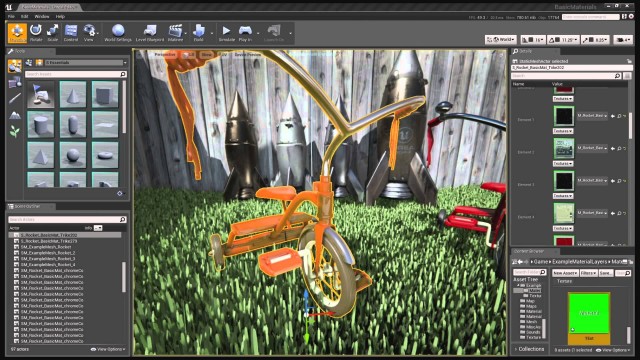Click the New Asset button

[565, 273]
